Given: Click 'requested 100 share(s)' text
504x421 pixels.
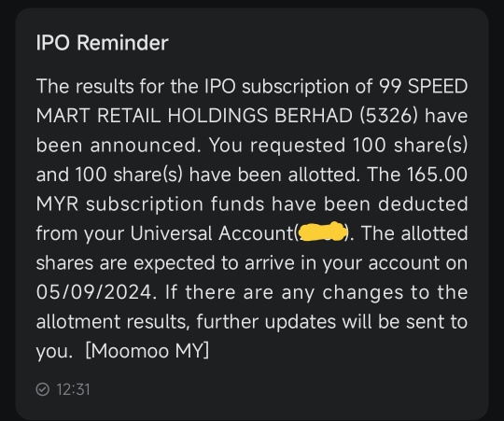Looking at the screenshot, I should pyautogui.click(x=358, y=146).
